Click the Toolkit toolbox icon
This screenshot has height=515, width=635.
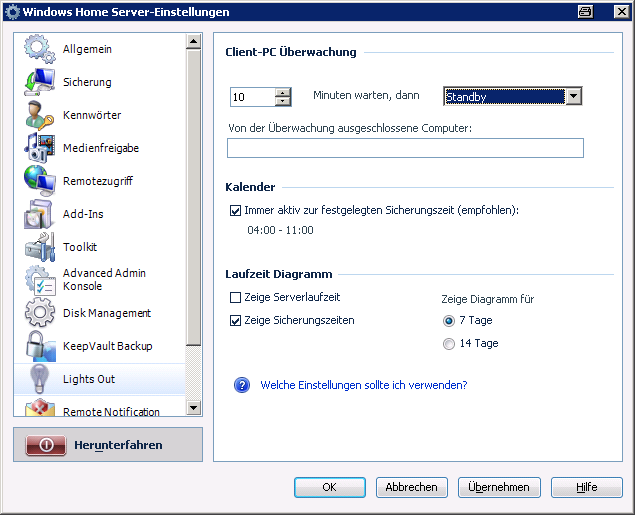click(39, 247)
